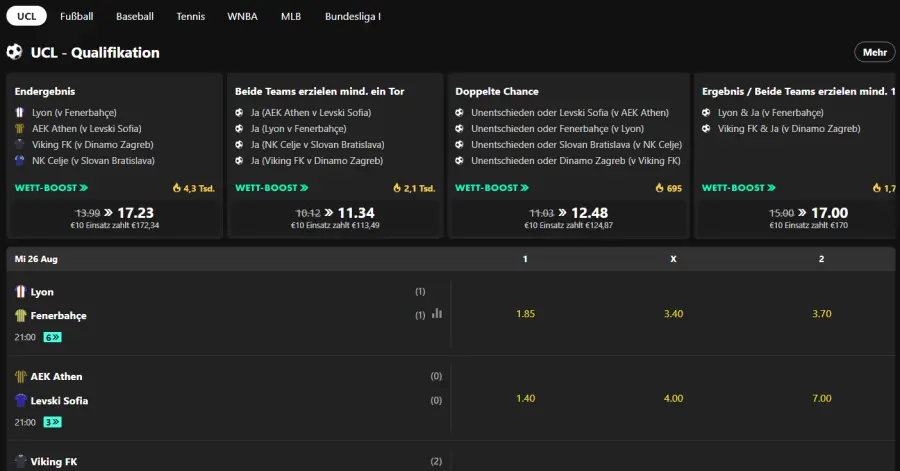Open the Lyon team name in match list

click(x=42, y=292)
